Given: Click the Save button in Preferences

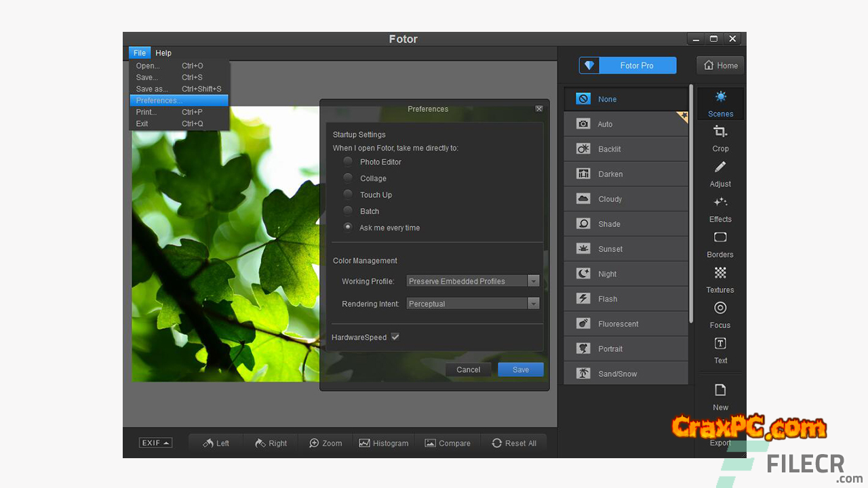Looking at the screenshot, I should 520,369.
